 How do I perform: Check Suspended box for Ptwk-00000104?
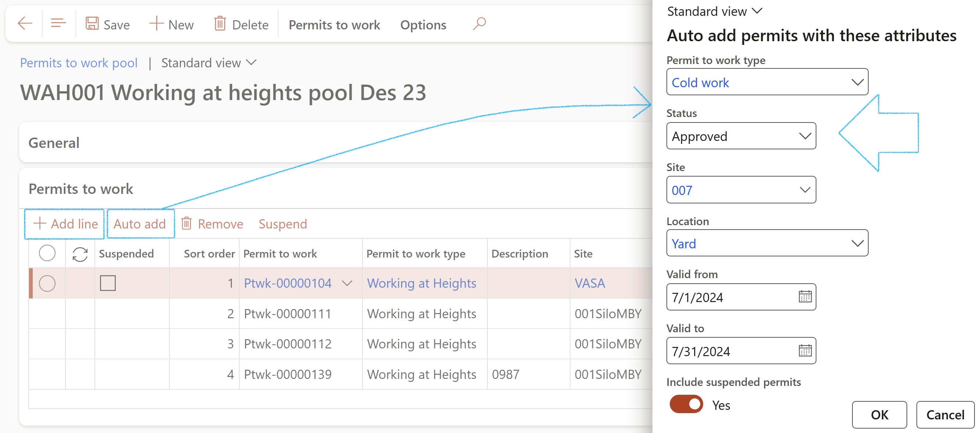108,283
